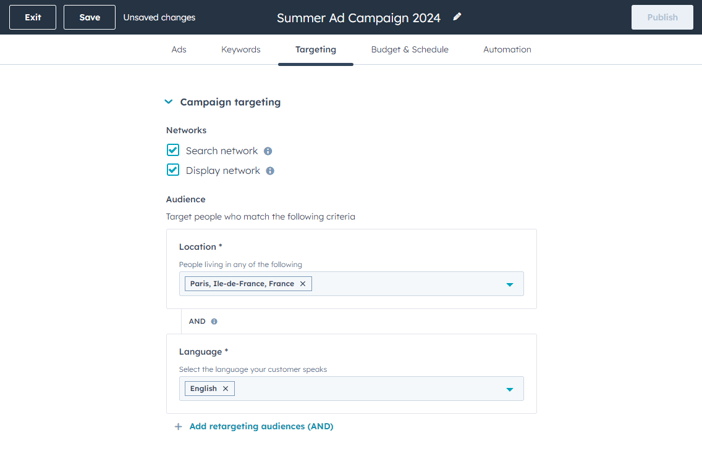
Task: Remove the Paris location tag
Action: (x=303, y=284)
